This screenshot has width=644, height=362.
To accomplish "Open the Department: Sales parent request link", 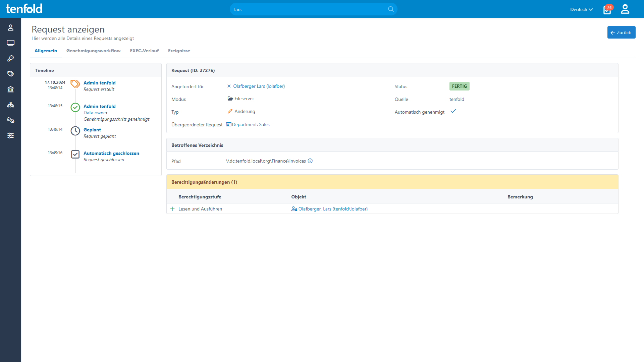I will [251, 124].
